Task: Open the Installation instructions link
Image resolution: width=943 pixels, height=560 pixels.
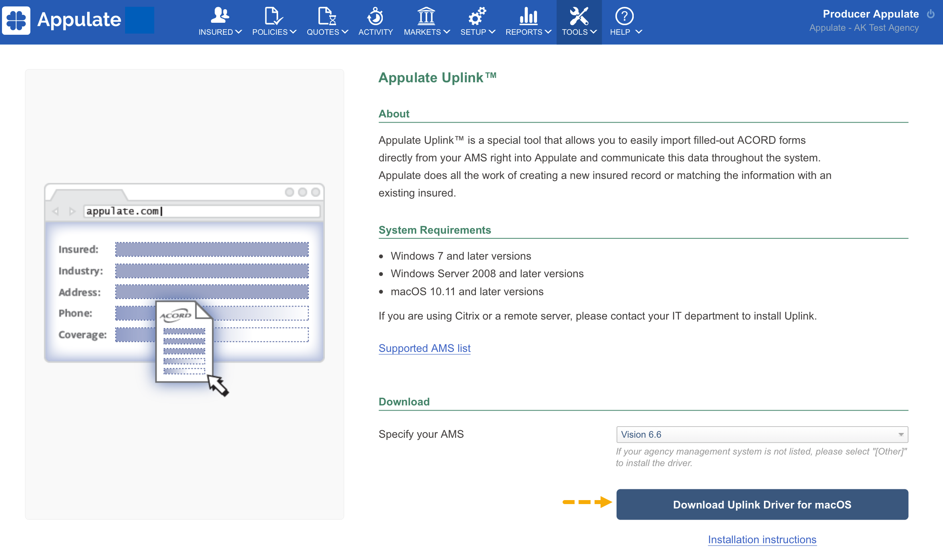Action: (x=762, y=540)
